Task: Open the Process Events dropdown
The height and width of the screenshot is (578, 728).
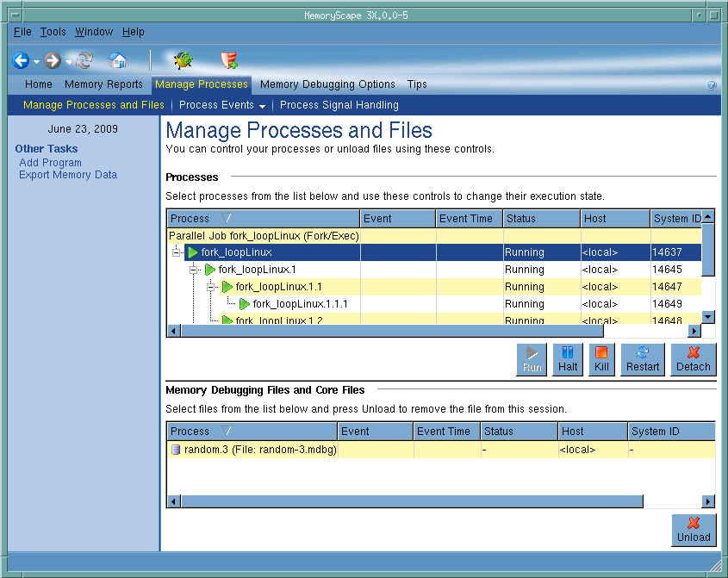Action: [x=222, y=105]
